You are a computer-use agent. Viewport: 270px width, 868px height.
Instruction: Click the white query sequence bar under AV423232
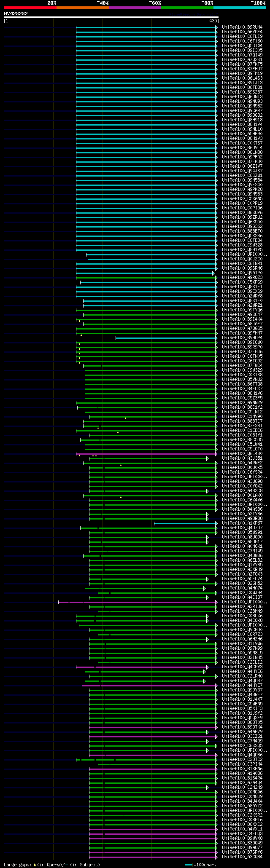111,17
